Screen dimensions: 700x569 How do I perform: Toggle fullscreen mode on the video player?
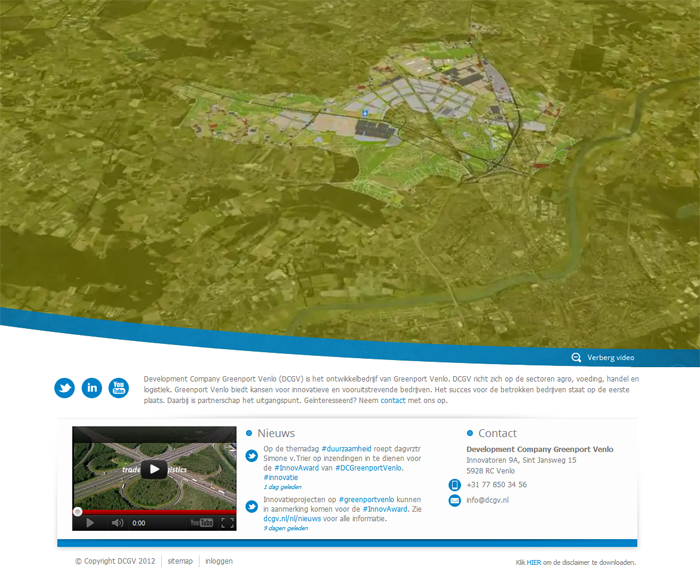pyautogui.click(x=227, y=523)
